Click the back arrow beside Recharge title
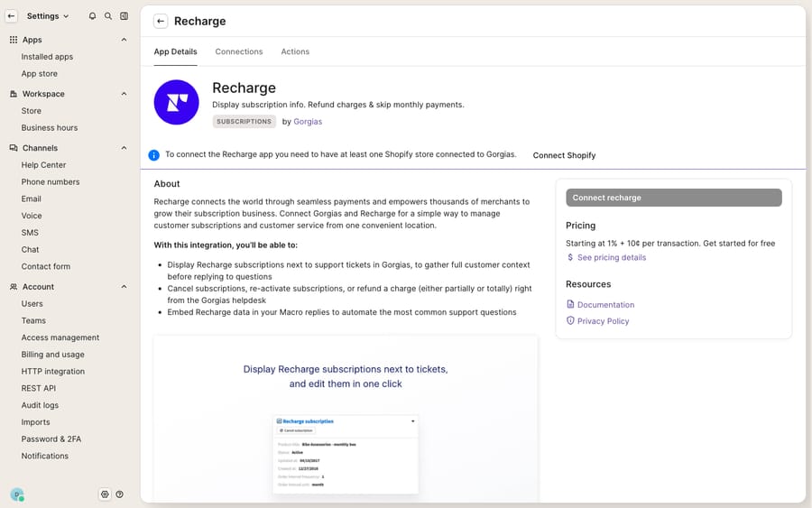 point(161,22)
